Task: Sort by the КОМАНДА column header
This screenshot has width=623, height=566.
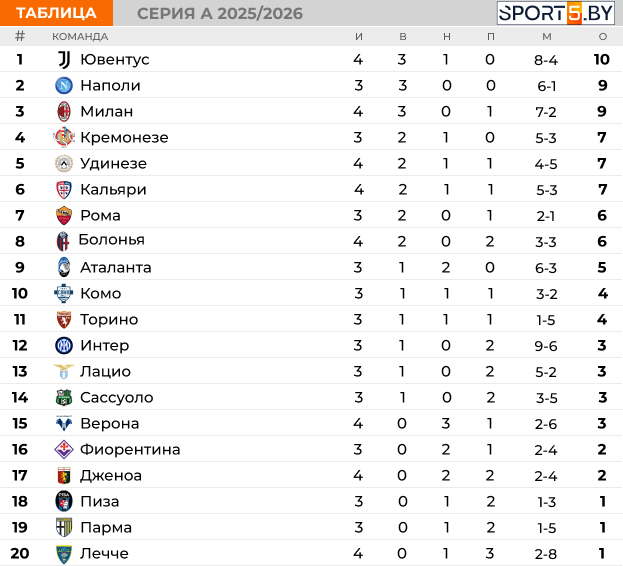Action: tap(80, 37)
